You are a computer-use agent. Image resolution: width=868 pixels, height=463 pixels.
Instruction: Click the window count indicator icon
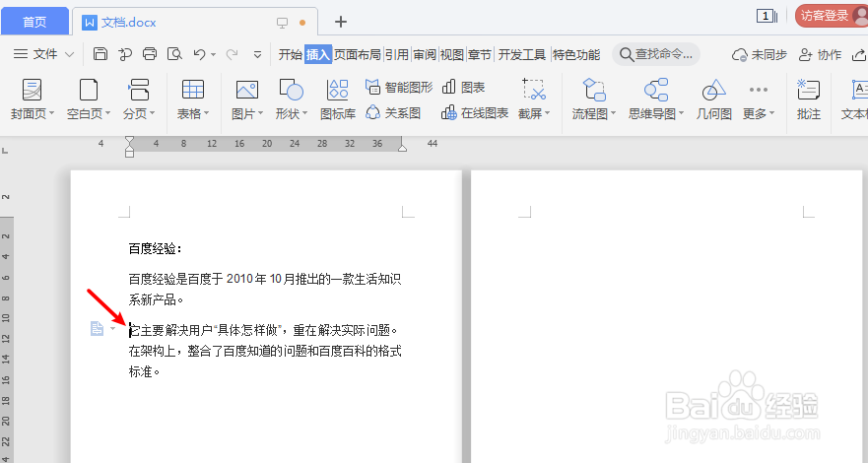(767, 16)
